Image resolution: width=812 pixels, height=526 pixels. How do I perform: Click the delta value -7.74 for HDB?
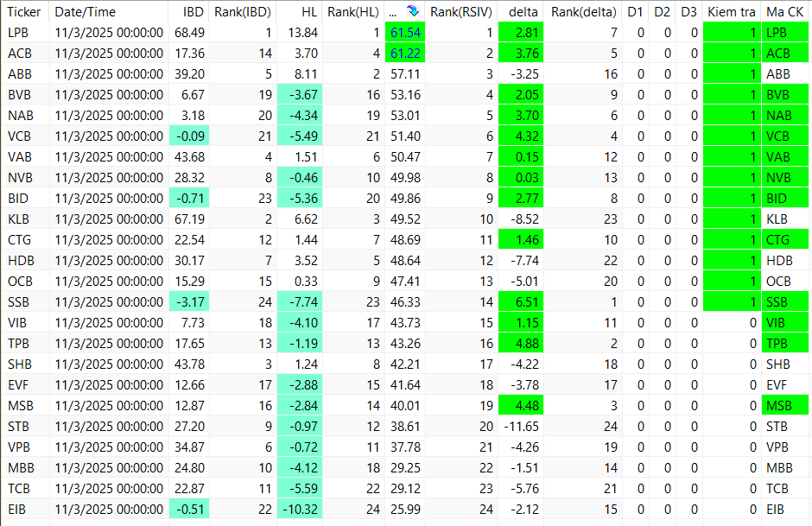pos(521,261)
